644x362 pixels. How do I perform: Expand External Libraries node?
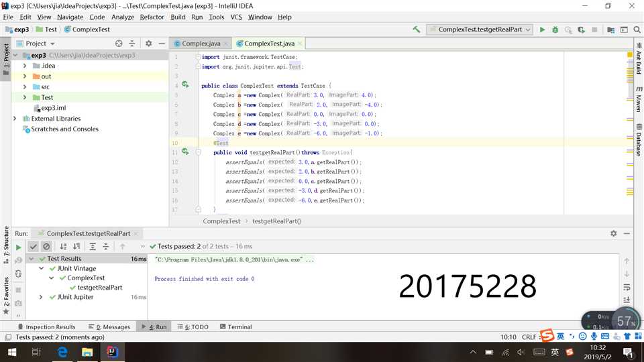15,119
